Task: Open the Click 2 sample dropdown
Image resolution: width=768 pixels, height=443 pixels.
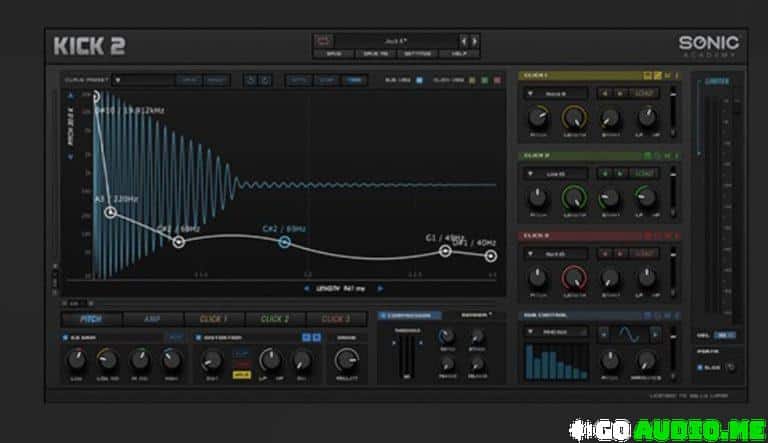Action: 556,173
